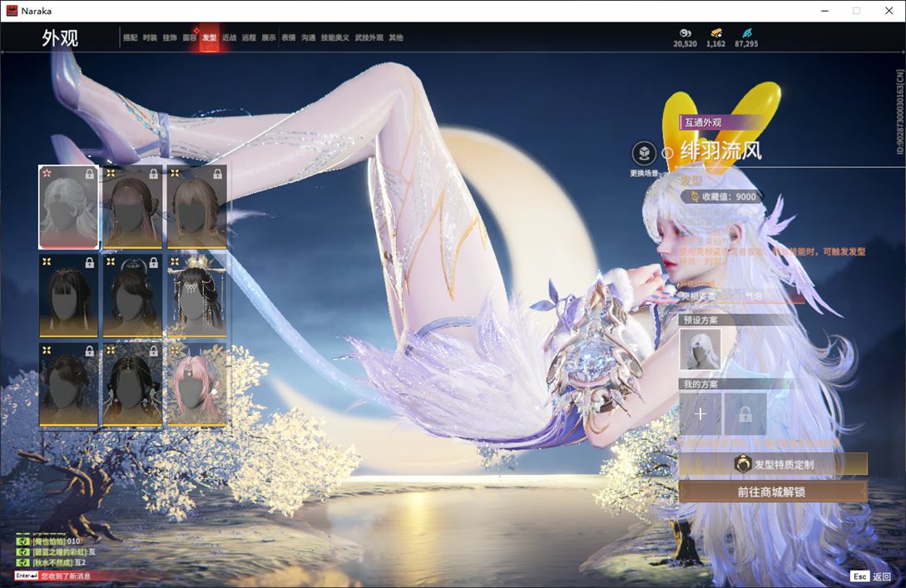Click the 更换场景 scene change icon
Screen dimensions: 906x588
click(x=643, y=154)
